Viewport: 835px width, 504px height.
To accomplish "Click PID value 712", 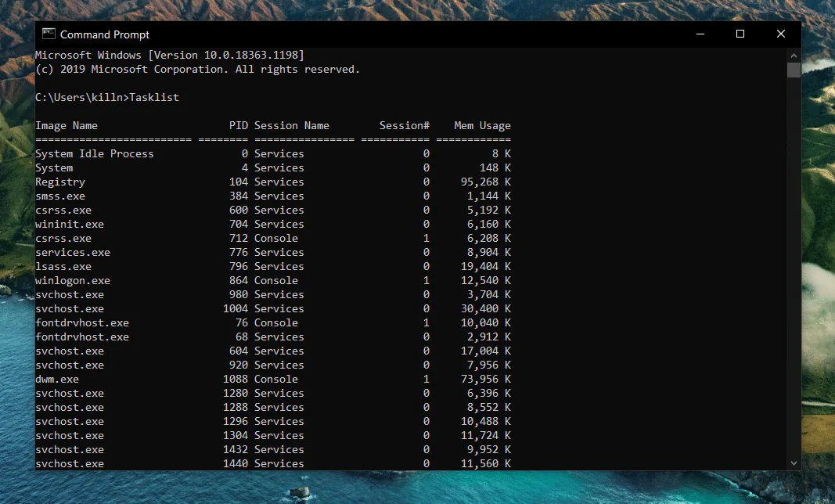I will pos(239,239).
